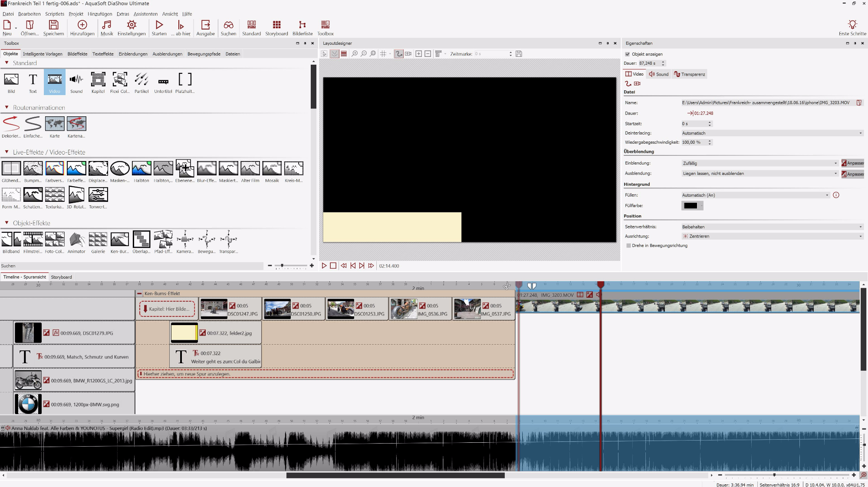Uncheck Objekt anzeigen checkbox
The width and height of the screenshot is (868, 487).
pos(627,54)
